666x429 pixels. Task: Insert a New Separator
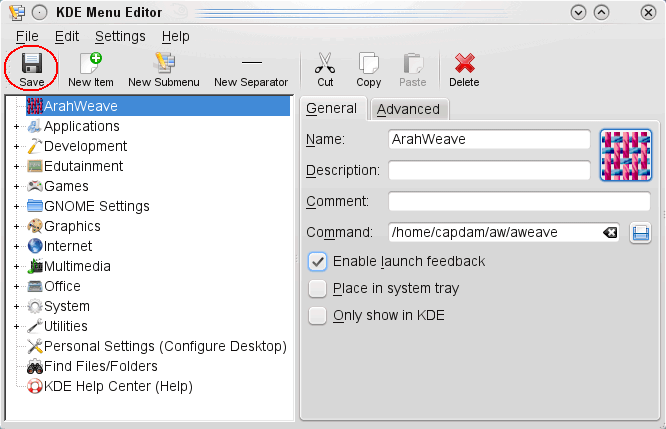click(251, 70)
